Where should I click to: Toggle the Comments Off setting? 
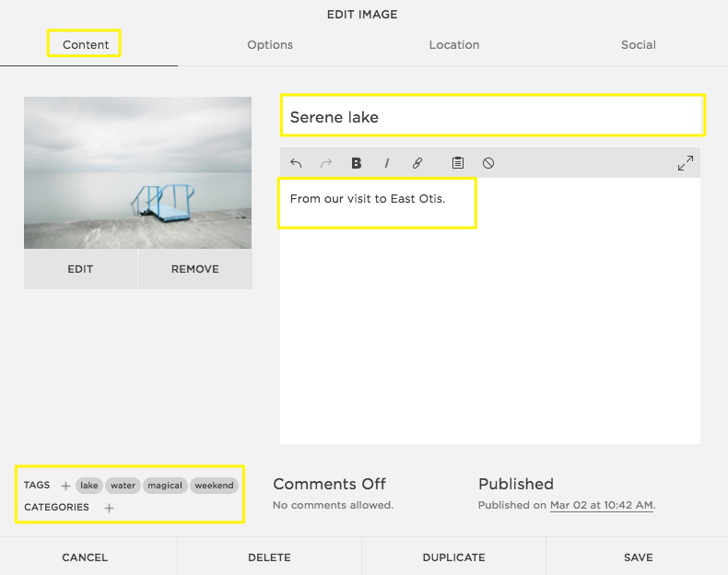pos(329,484)
